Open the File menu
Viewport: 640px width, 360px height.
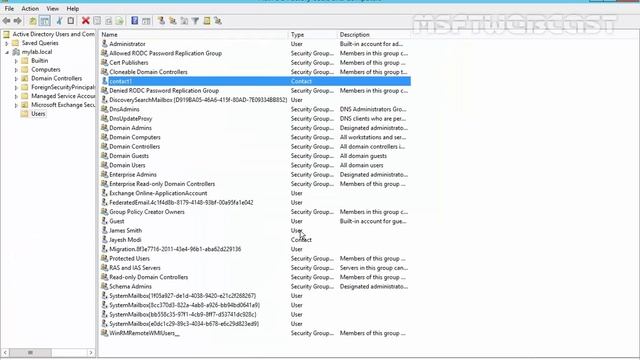(9, 9)
